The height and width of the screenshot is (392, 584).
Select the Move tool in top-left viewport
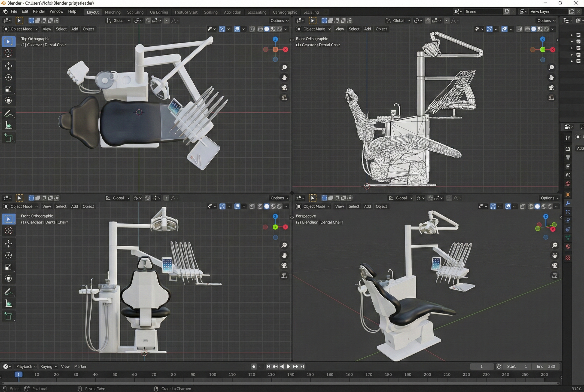tap(8, 66)
